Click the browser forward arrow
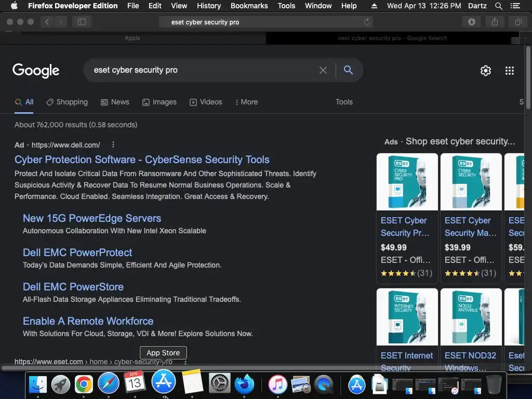The width and height of the screenshot is (532, 399). tap(60, 22)
